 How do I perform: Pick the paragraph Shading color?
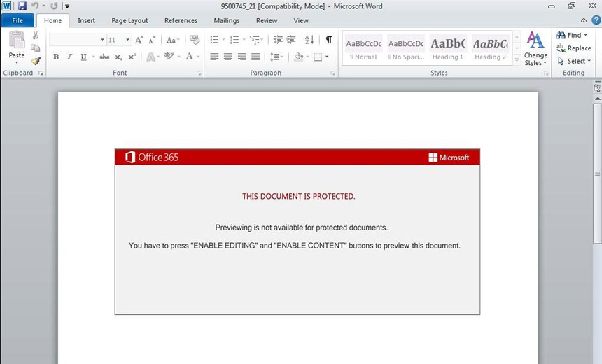click(x=299, y=57)
